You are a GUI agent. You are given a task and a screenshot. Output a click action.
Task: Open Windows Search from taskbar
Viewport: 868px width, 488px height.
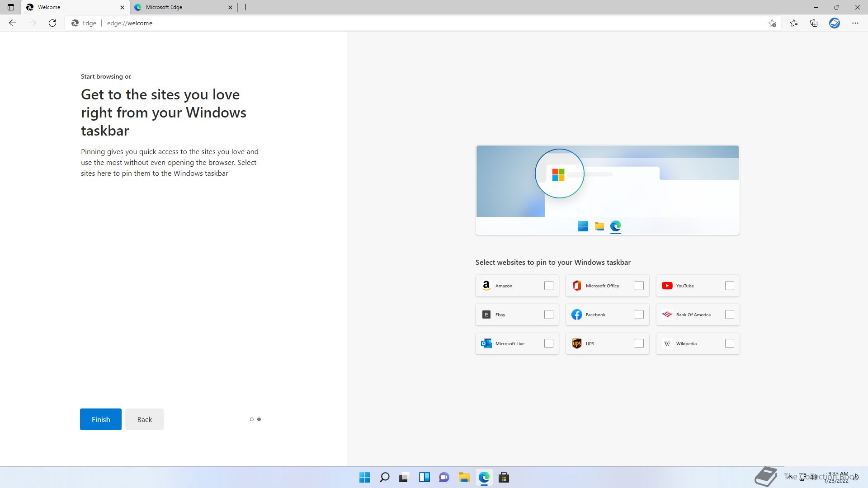click(x=385, y=477)
